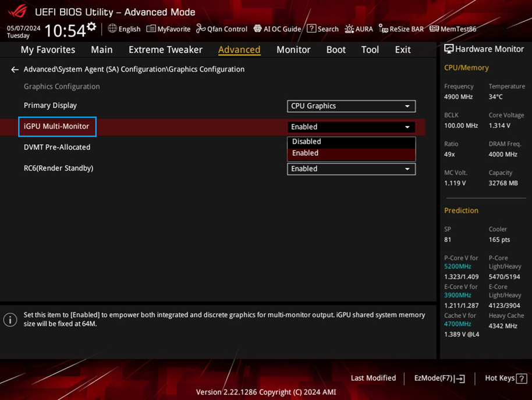This screenshot has width=532, height=400.
Task: Click the Hot Keys question mark icon
Action: (x=522, y=378)
